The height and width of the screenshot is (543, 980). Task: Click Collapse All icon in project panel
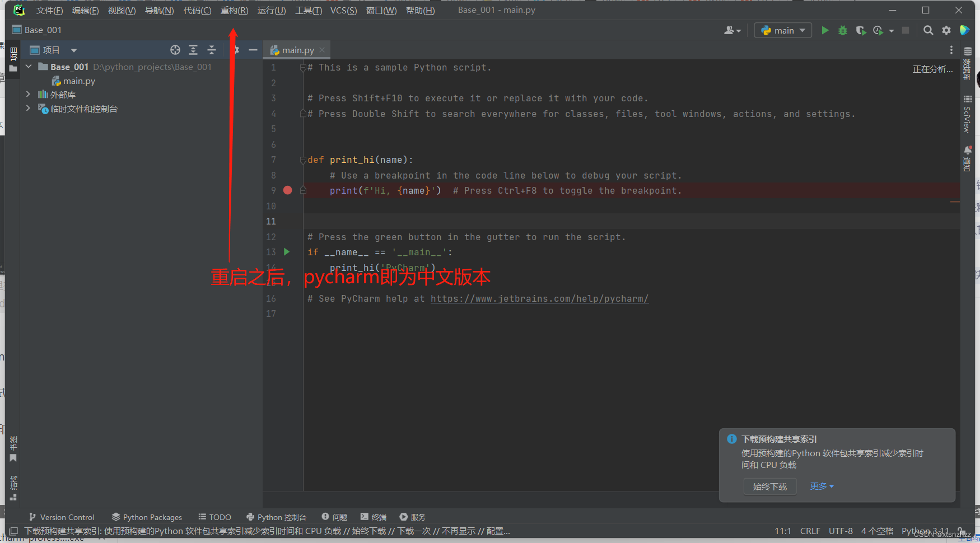tap(212, 50)
